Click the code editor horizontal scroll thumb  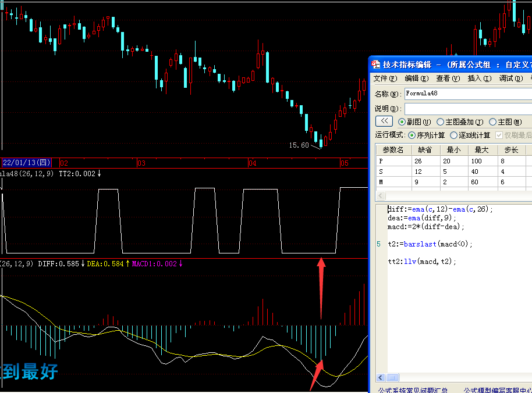pos(392,377)
